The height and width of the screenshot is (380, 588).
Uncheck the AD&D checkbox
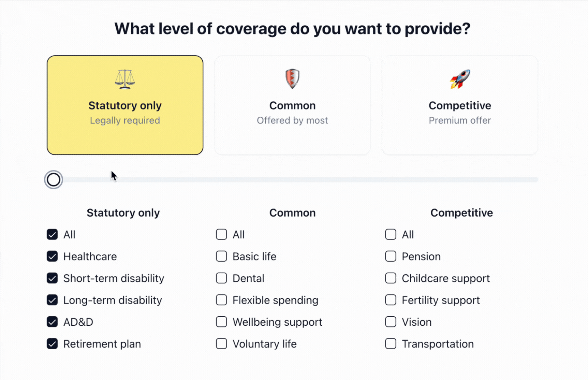(x=52, y=322)
